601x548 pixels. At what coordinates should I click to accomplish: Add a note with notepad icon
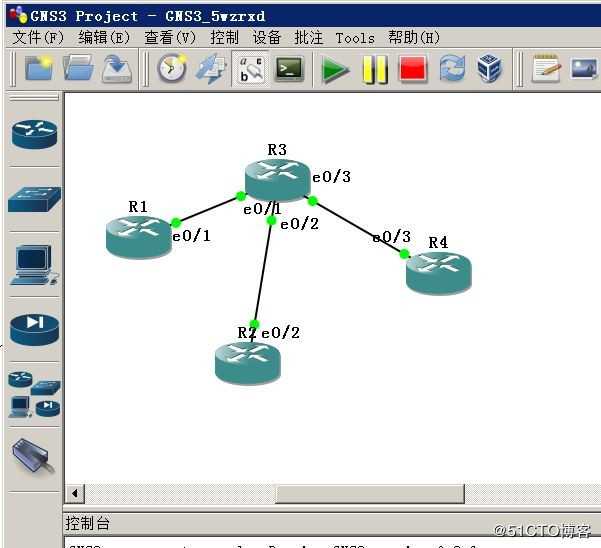(546, 68)
